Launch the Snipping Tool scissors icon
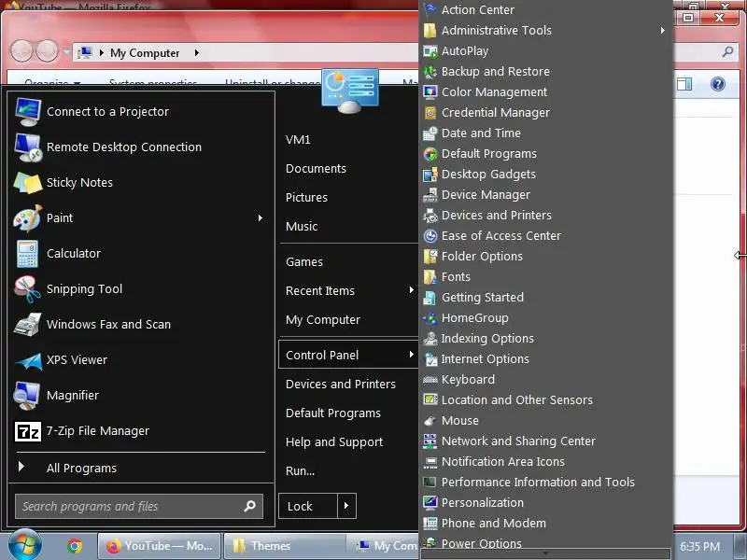Viewport: 747px width, 560px height. [28, 289]
